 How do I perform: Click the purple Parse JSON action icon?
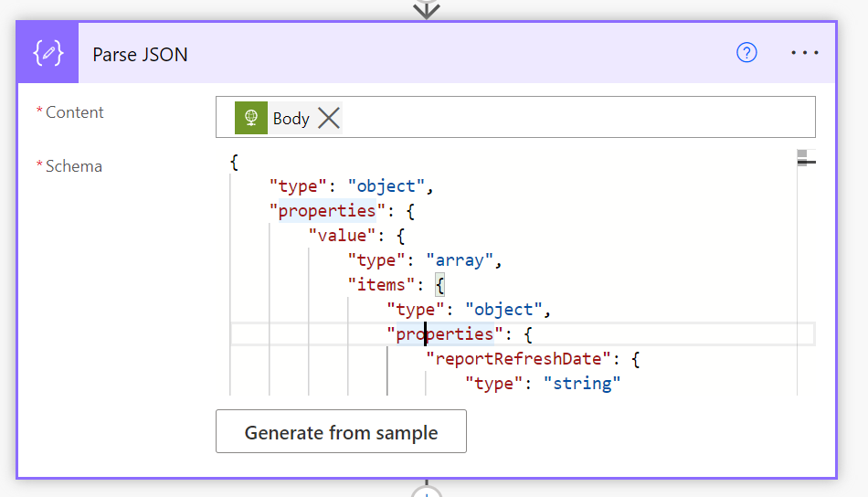click(x=48, y=54)
